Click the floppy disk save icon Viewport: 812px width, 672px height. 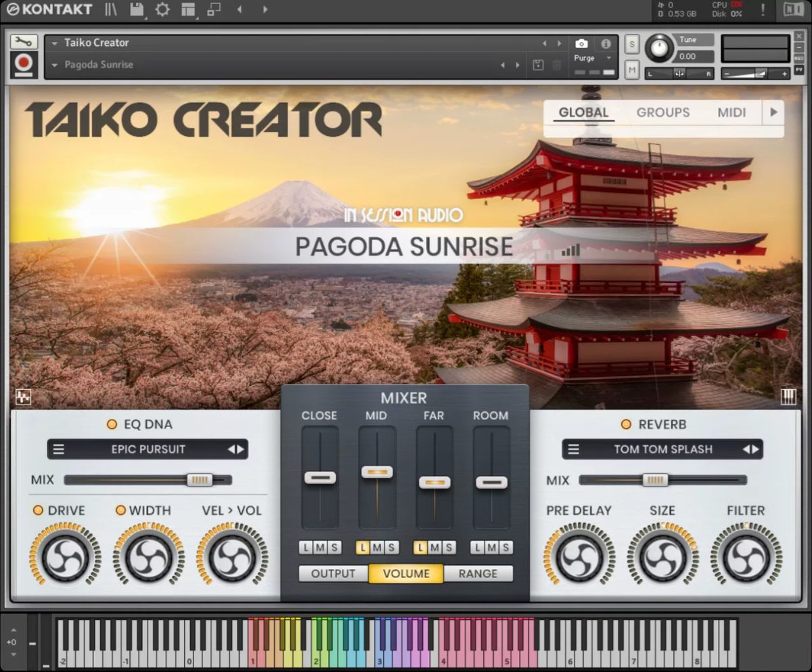137,9
